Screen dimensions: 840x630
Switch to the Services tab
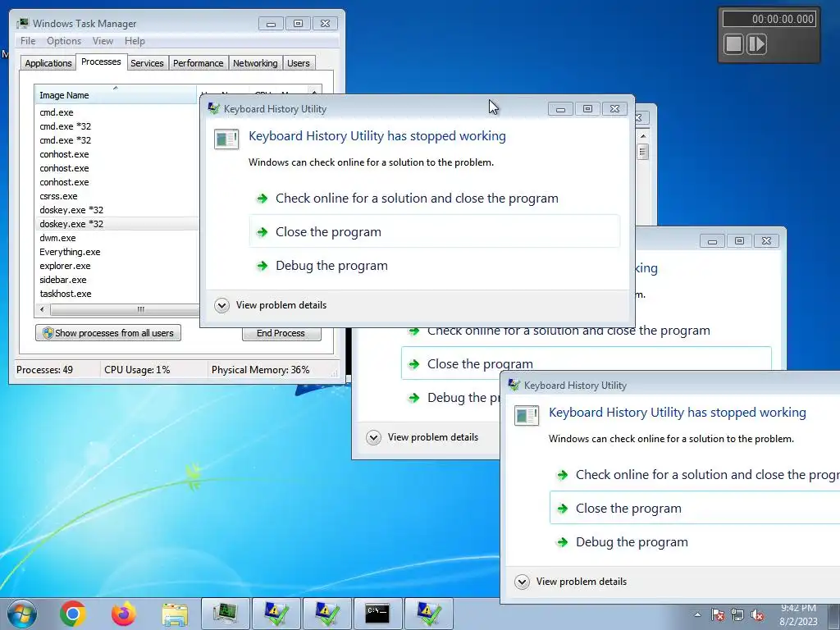click(147, 63)
